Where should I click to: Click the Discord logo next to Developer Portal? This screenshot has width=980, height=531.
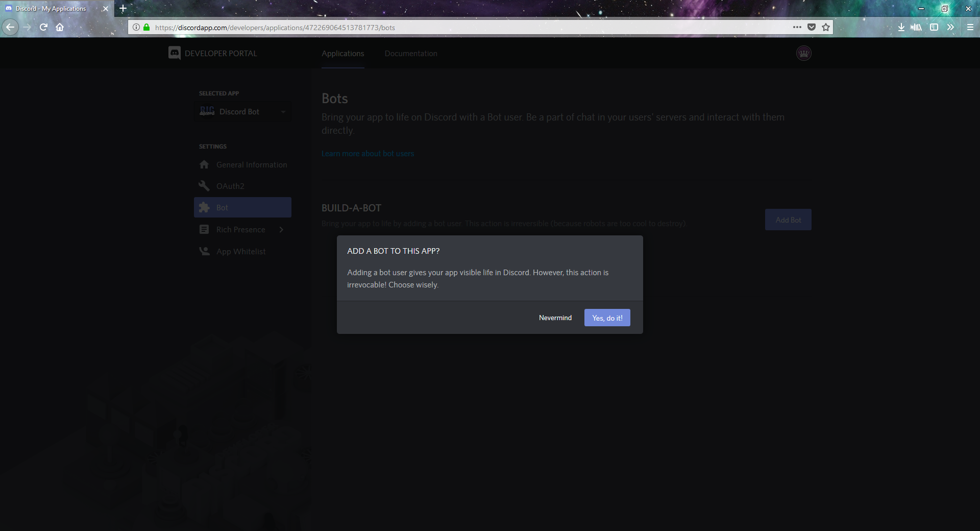click(174, 53)
